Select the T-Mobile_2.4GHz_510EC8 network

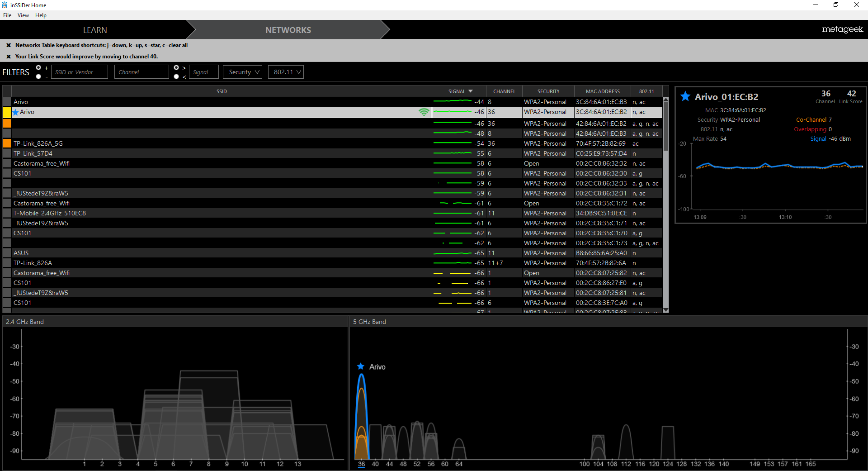point(332,213)
